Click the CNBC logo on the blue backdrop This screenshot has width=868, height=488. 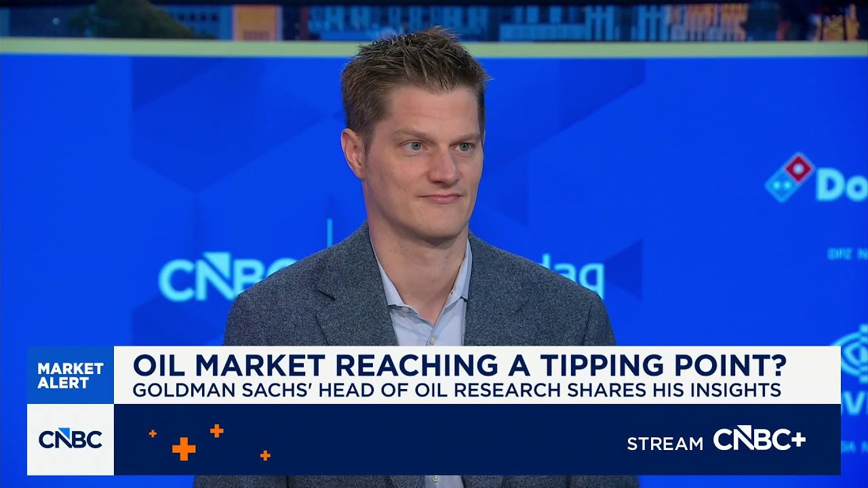pyautogui.click(x=227, y=277)
